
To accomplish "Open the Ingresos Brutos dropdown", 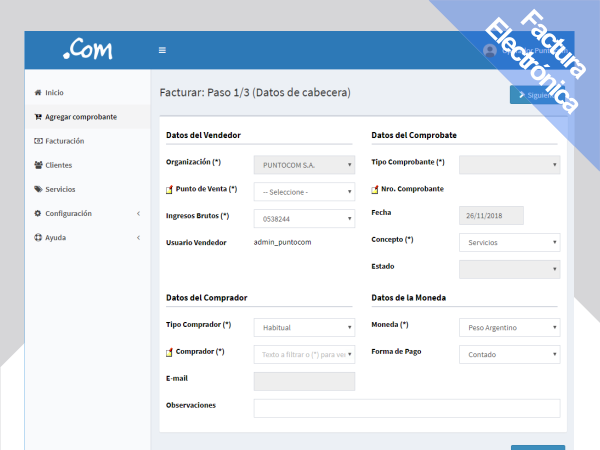I will point(304,218).
